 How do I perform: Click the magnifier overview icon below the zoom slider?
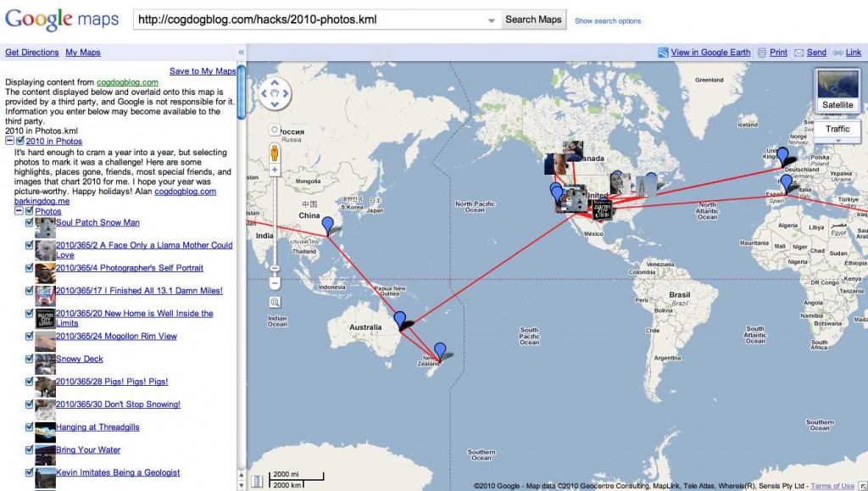(275, 303)
